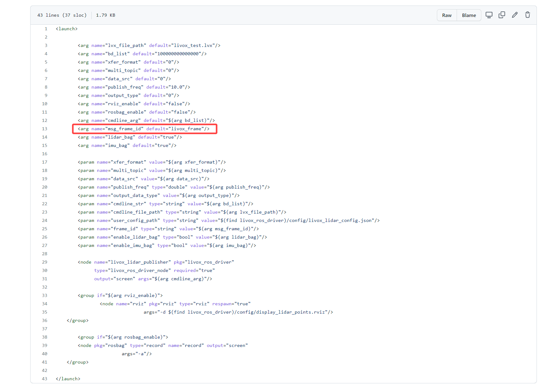Click the rviz node line

175,304
